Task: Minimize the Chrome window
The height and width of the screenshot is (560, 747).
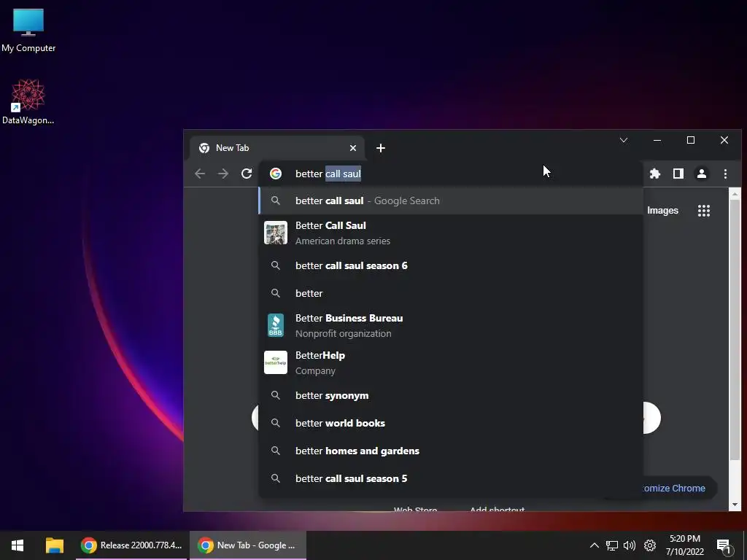Action: 657,140
